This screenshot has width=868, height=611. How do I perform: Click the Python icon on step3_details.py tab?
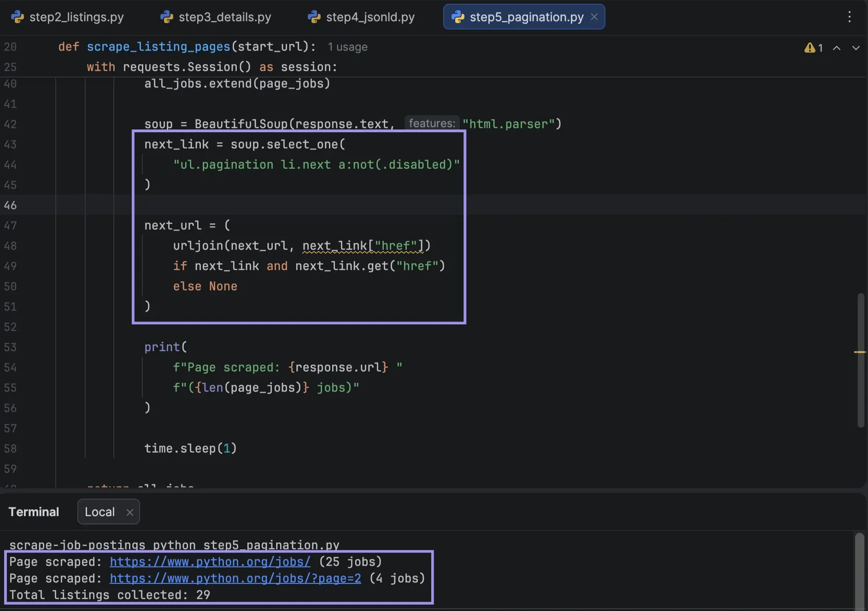[167, 17]
